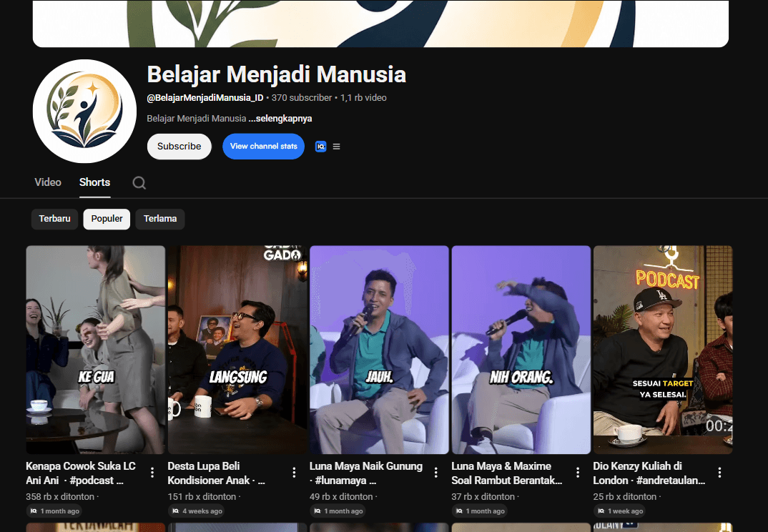Open options menu for Desta Lupa Beli Kondisioner short
Screen dimensions: 768x532
tap(294, 472)
